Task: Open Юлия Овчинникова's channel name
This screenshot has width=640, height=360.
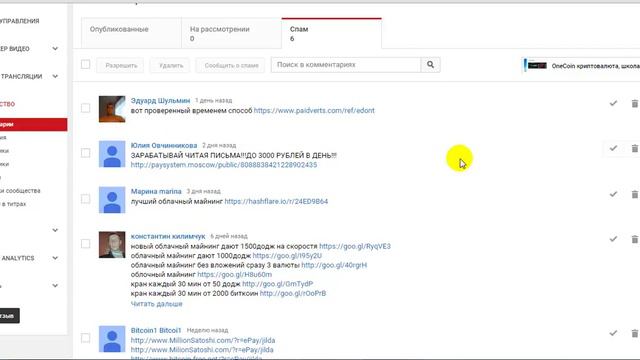Action: 164,145
